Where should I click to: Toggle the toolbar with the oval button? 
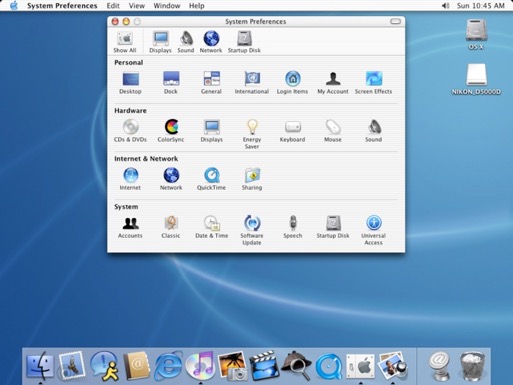point(395,21)
